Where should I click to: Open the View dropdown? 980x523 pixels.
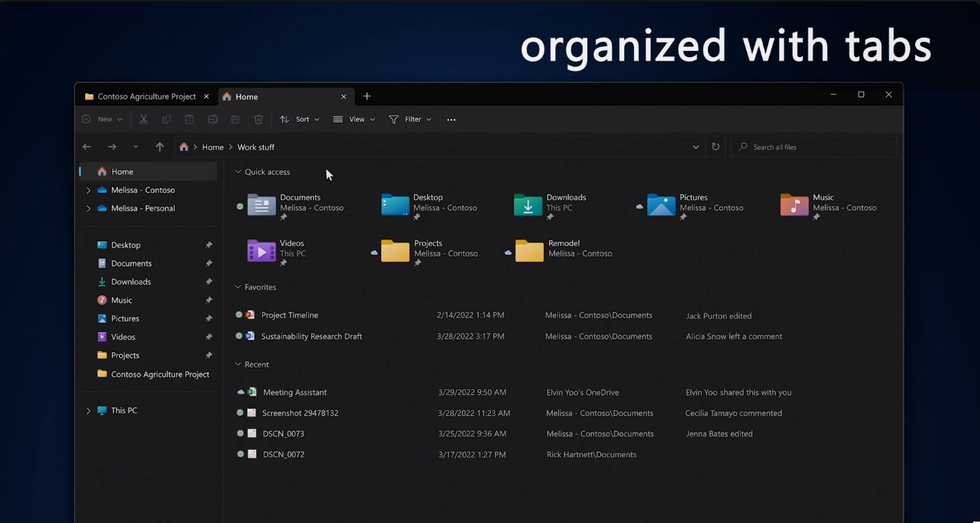point(354,119)
